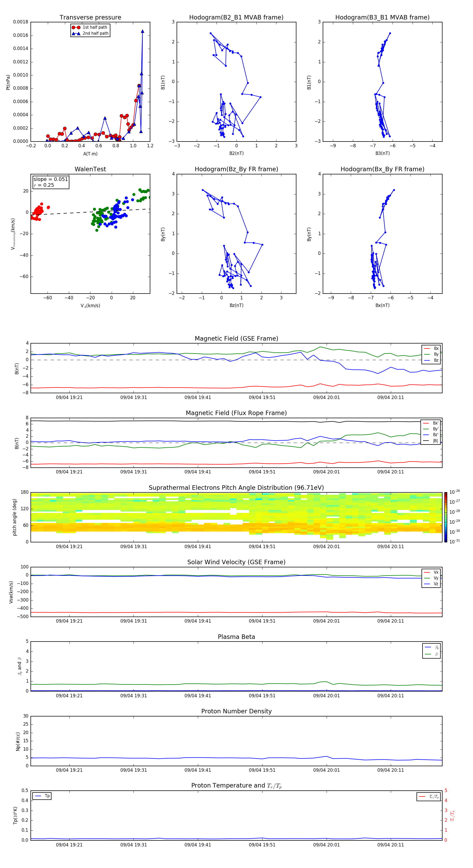Select Vz in the velocity legend

tap(431, 584)
